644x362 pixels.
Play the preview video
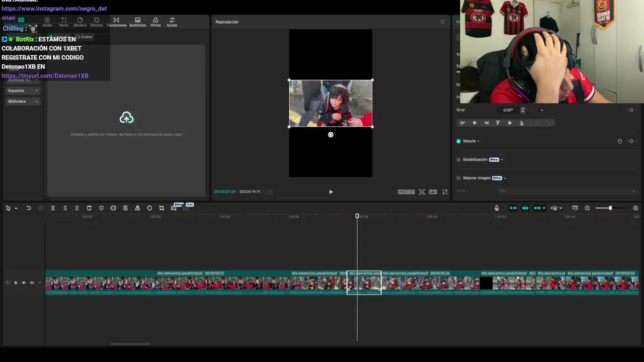tap(331, 192)
